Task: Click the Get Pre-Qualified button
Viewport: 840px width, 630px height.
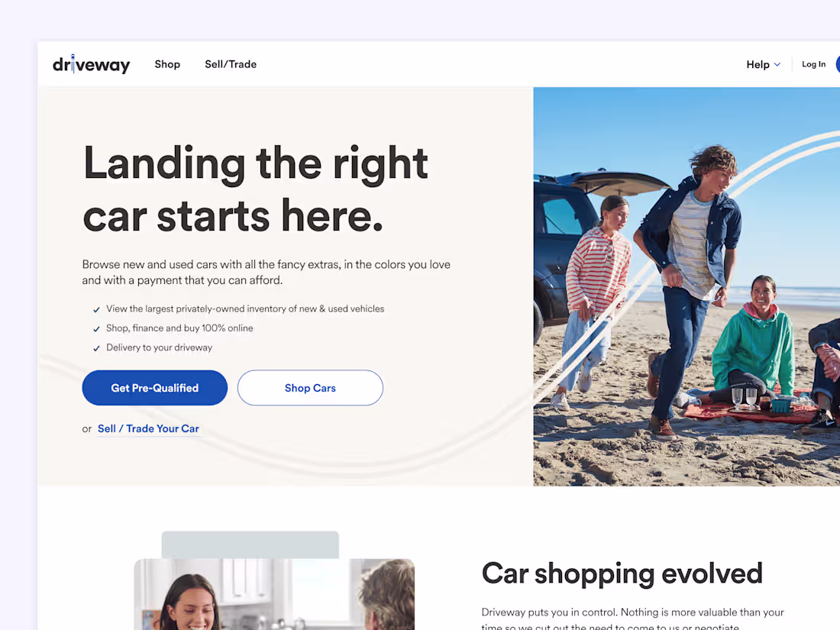Action: pos(155,388)
